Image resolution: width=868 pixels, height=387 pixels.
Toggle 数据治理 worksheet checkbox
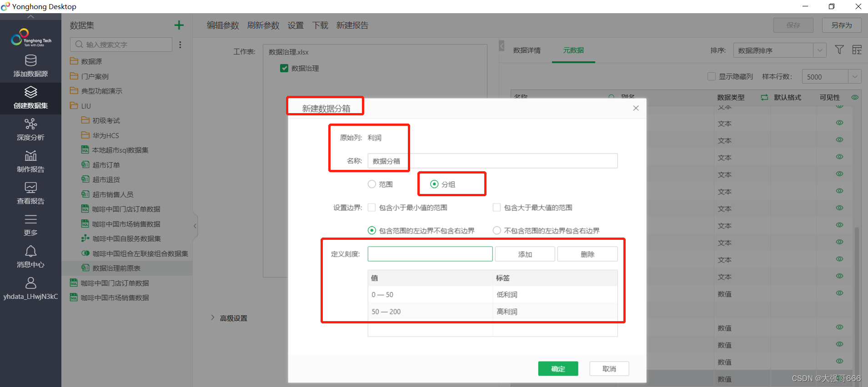tap(284, 68)
